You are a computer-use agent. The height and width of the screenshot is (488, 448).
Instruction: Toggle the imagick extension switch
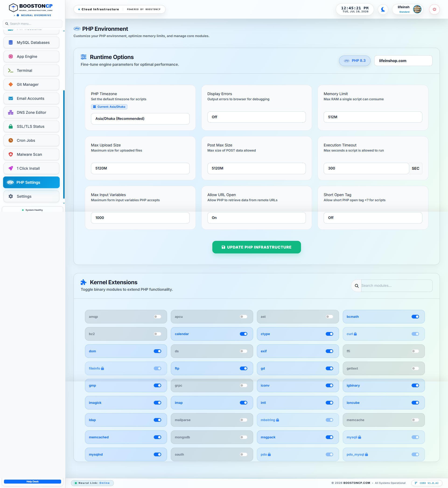pyautogui.click(x=157, y=403)
